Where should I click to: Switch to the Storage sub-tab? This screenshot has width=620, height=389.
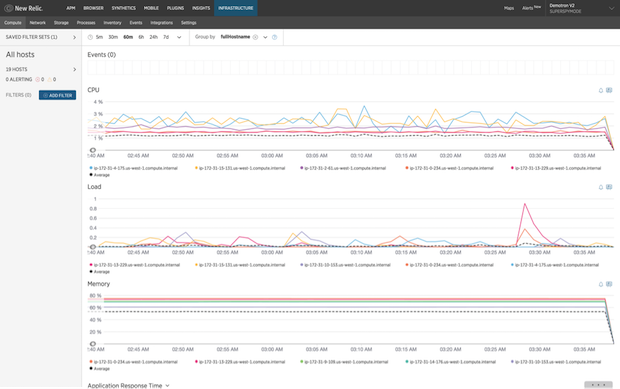click(61, 23)
